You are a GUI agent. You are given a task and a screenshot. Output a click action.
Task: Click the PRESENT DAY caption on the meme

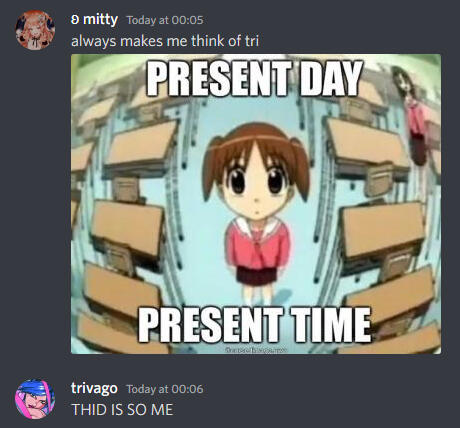(x=255, y=78)
